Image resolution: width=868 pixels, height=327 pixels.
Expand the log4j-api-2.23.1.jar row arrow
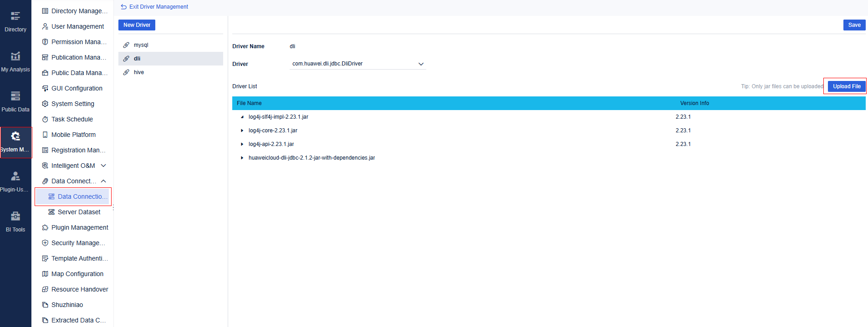click(x=242, y=144)
